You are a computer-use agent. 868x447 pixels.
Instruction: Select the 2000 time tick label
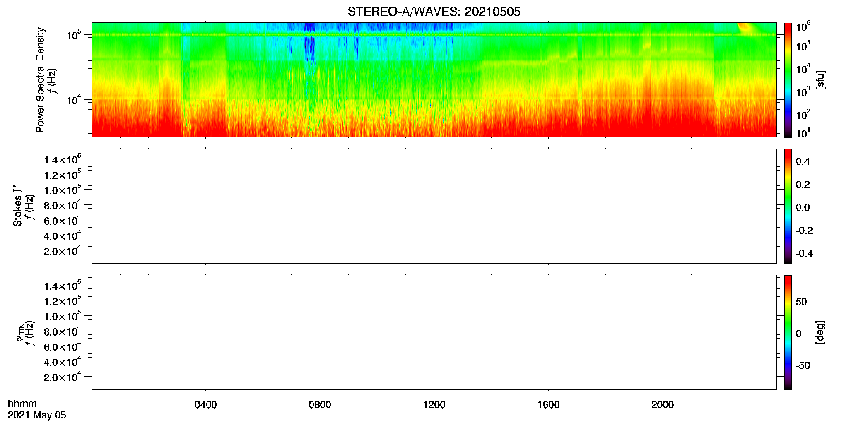(663, 405)
